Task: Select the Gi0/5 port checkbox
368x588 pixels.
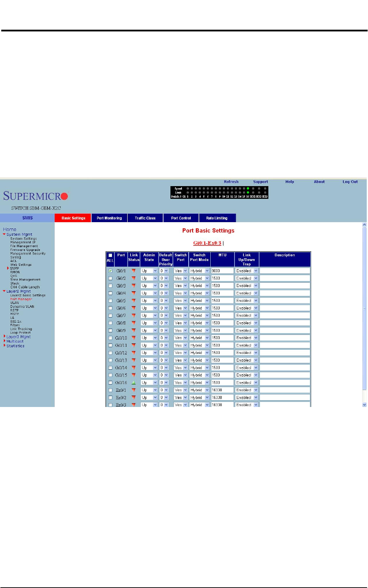Action: pos(110,301)
